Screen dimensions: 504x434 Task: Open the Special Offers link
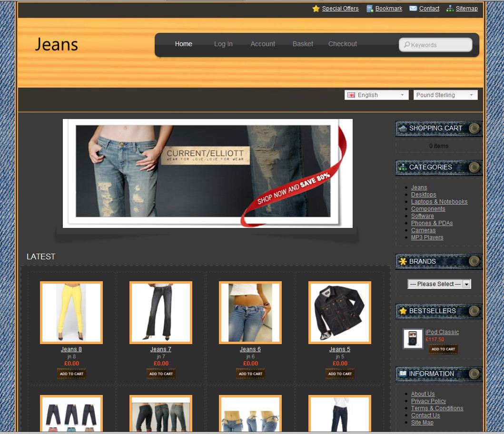pyautogui.click(x=340, y=9)
